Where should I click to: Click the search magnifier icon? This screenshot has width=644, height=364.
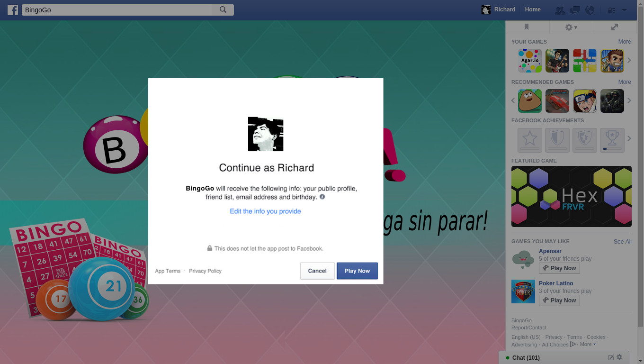pos(223,9)
